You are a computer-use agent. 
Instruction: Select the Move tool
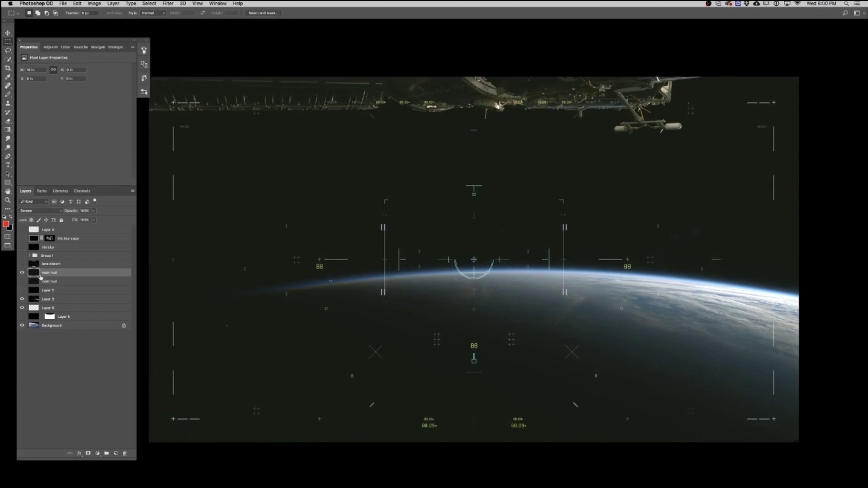click(8, 33)
